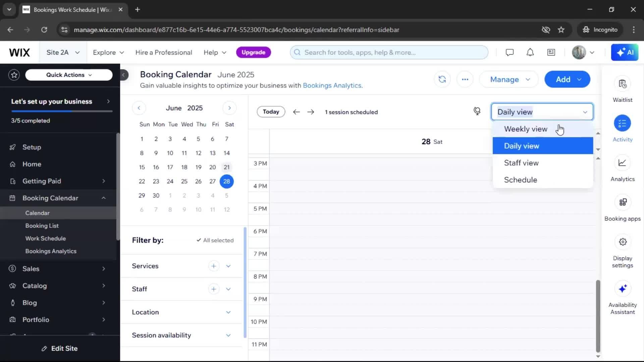Select June 21 in mini calendar
The image size is (644, 362).
(x=227, y=167)
